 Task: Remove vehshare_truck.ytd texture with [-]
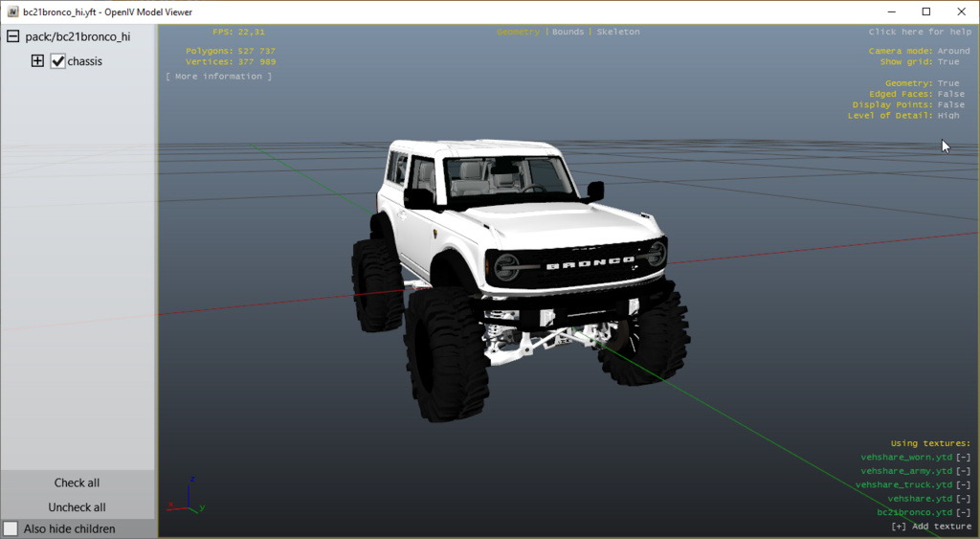[x=963, y=484]
